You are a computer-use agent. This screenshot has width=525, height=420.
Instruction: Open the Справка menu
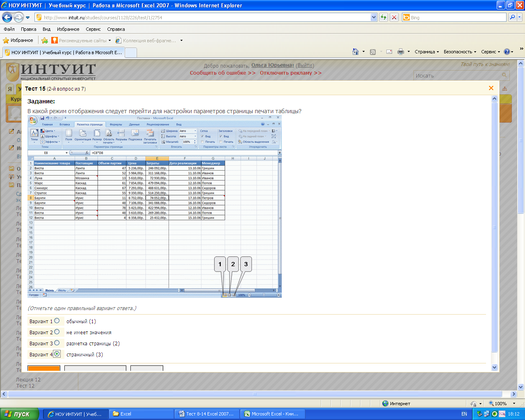click(116, 29)
